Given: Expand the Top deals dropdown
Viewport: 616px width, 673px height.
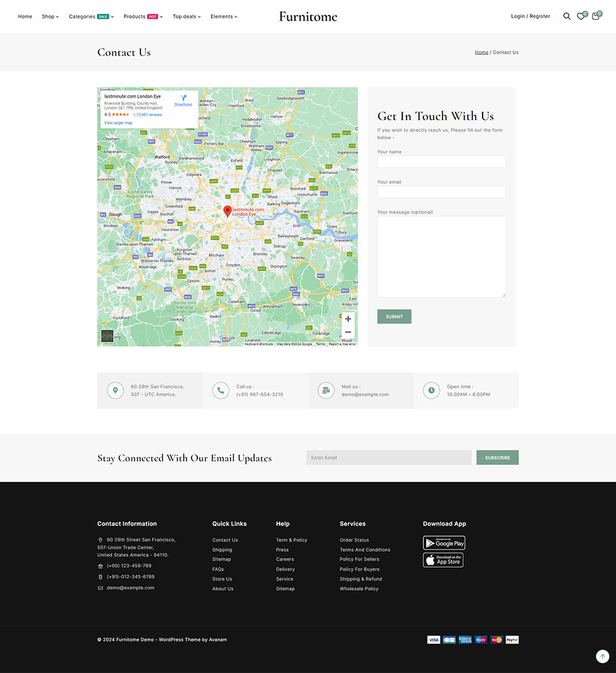Looking at the screenshot, I should point(186,17).
